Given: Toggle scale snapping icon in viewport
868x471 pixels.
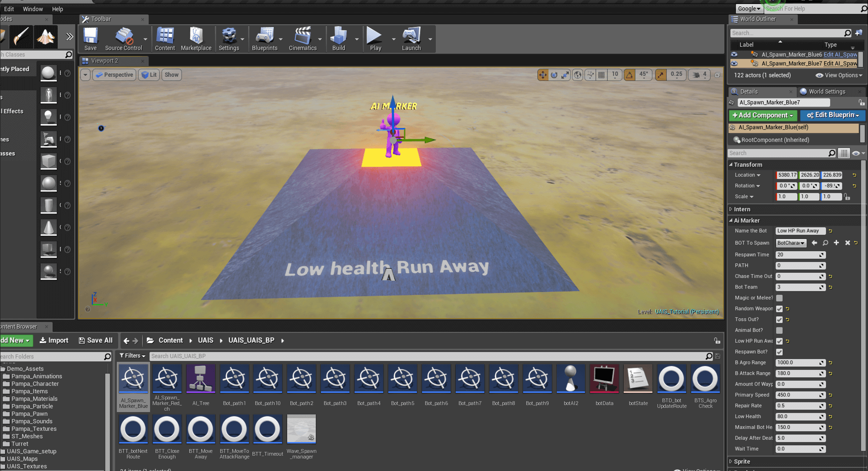Looking at the screenshot, I should pos(661,75).
